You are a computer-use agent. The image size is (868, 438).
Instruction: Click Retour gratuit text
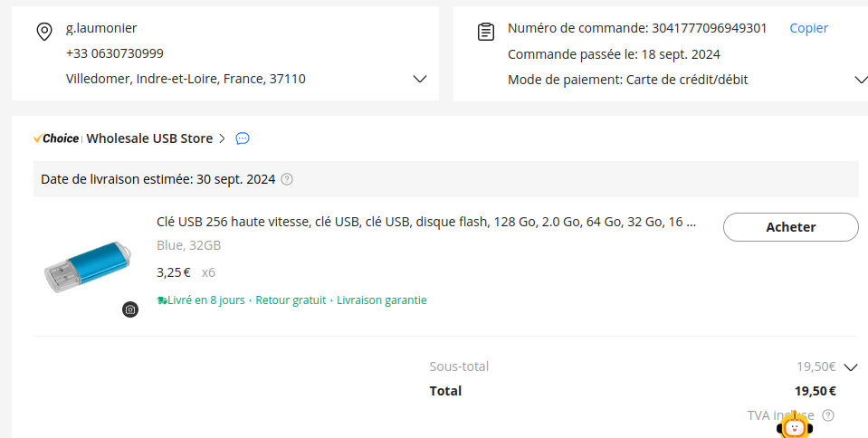tap(291, 300)
